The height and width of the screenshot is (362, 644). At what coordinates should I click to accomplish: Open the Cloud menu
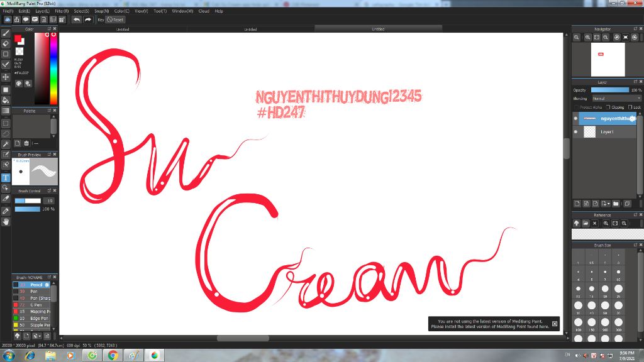point(204,11)
